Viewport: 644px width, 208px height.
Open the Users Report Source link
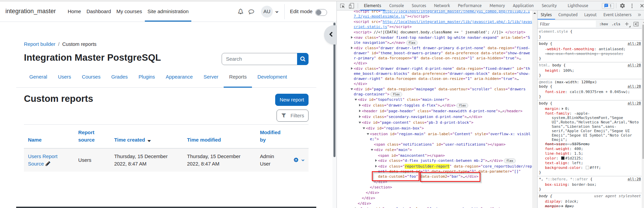[x=43, y=160]
